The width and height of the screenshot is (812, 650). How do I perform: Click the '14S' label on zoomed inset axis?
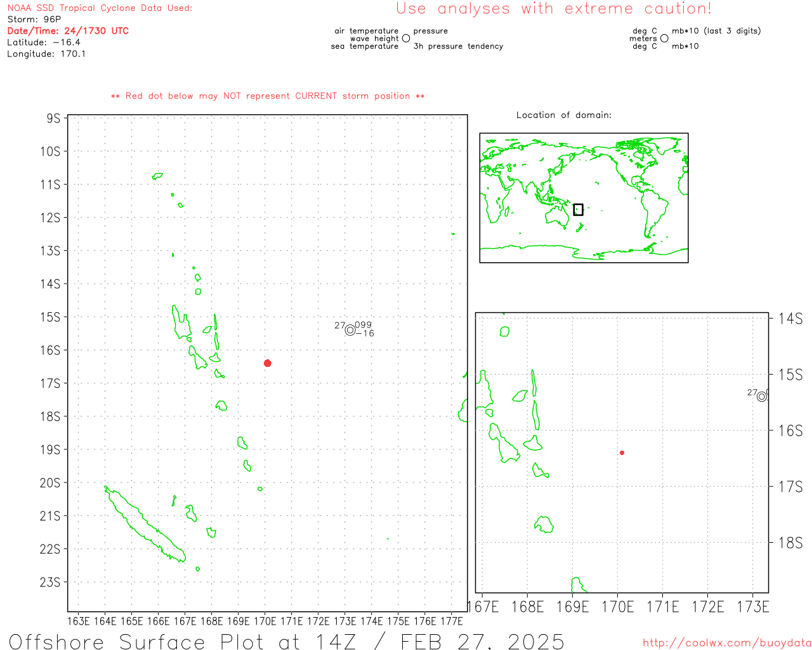tap(791, 319)
